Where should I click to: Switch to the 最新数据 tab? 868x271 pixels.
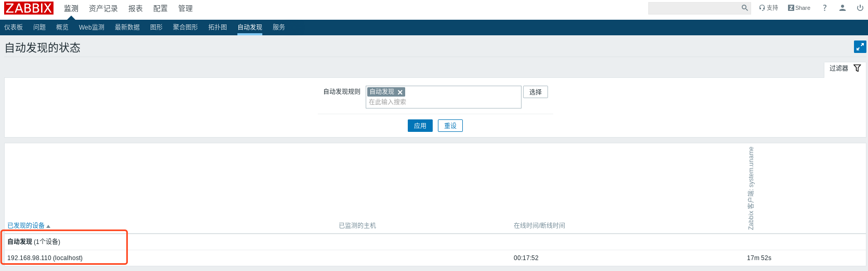click(127, 27)
